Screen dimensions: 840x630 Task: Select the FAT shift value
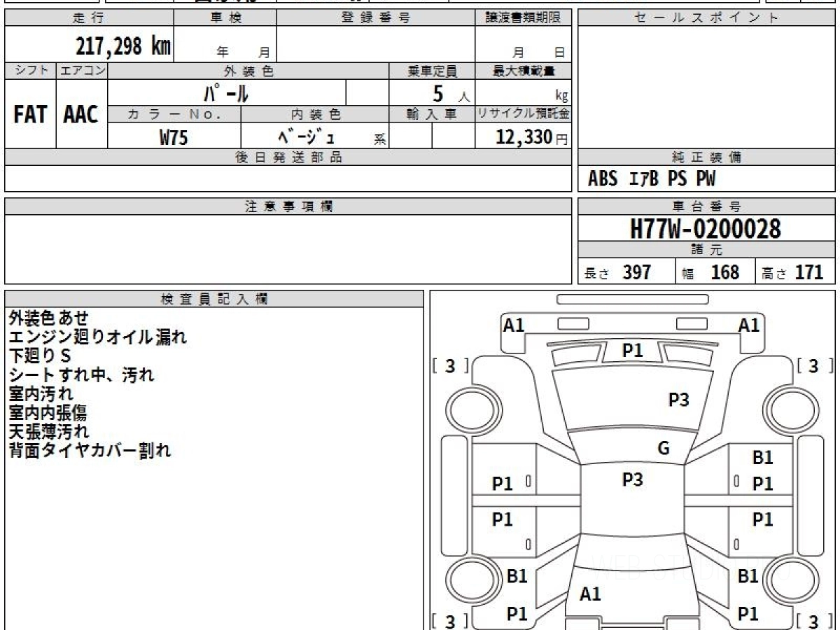coord(30,115)
